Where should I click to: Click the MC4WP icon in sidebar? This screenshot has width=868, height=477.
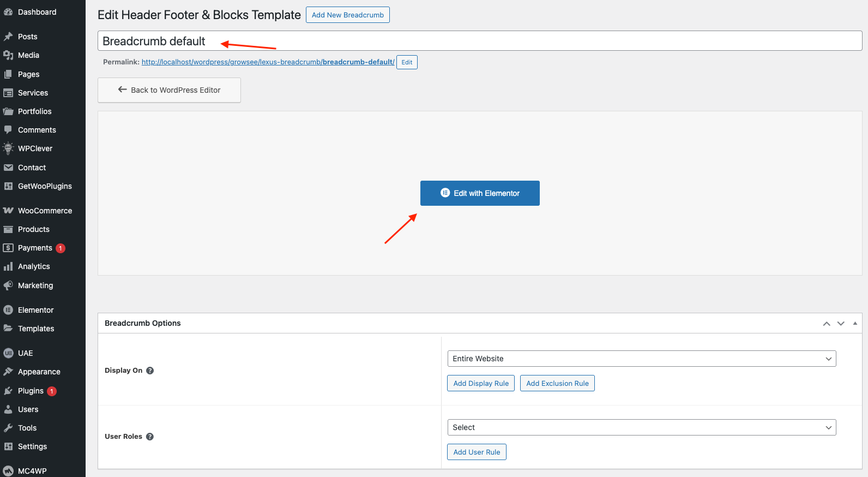(x=8, y=471)
